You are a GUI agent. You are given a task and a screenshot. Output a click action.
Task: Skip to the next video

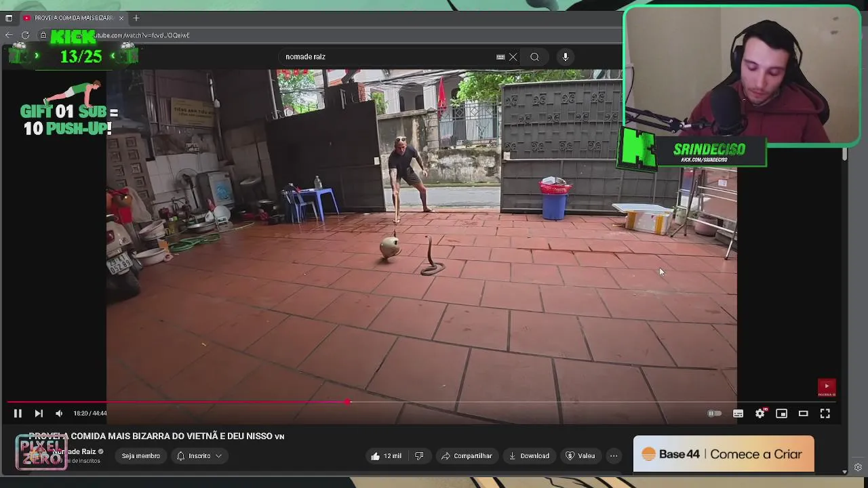pos(39,413)
